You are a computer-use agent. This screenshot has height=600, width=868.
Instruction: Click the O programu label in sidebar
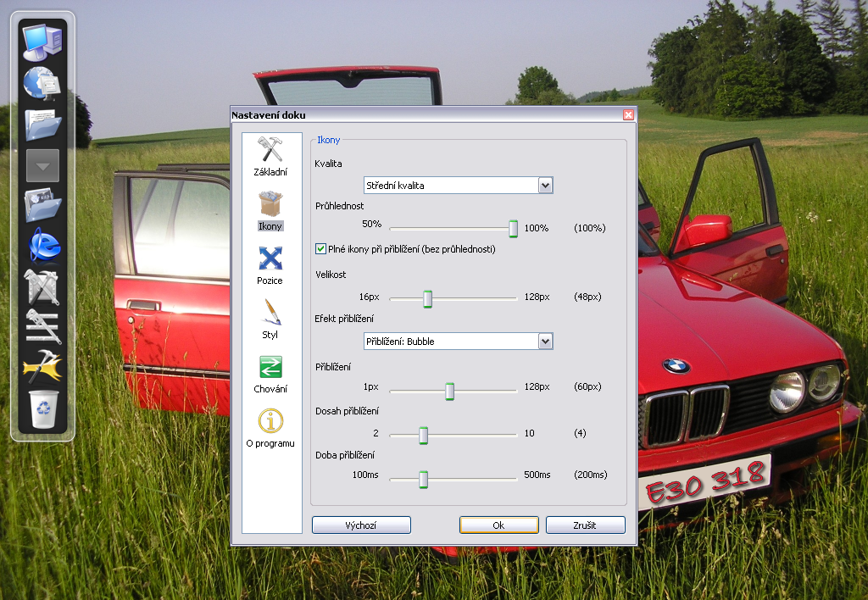pos(270,443)
